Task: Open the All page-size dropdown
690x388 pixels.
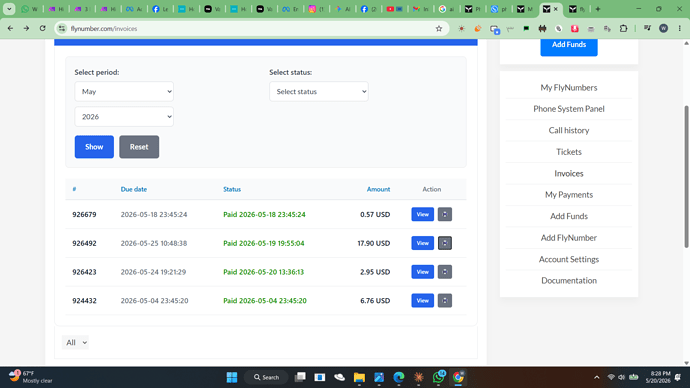Action: (x=75, y=342)
